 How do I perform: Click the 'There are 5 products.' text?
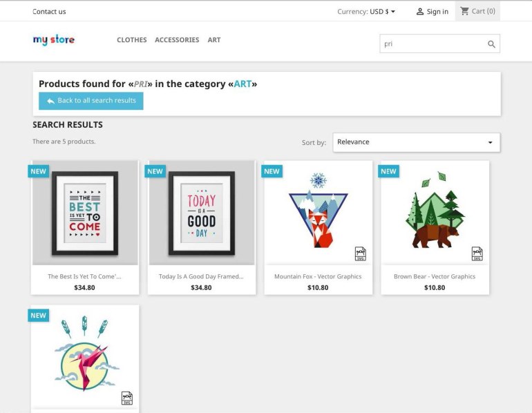[64, 142]
